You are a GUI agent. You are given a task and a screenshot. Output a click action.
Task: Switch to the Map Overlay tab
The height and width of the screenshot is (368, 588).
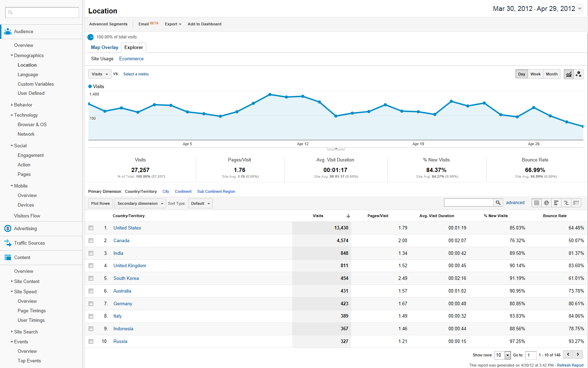tap(104, 47)
